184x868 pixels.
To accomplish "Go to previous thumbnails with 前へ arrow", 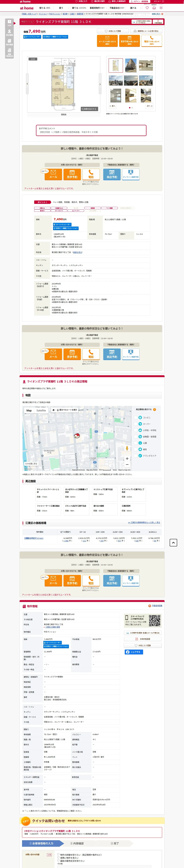I will 112,106.
